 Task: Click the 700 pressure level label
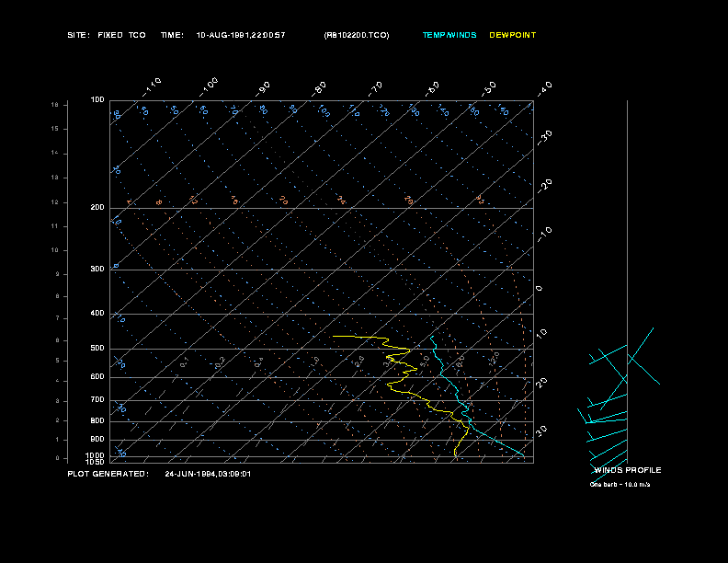97,399
